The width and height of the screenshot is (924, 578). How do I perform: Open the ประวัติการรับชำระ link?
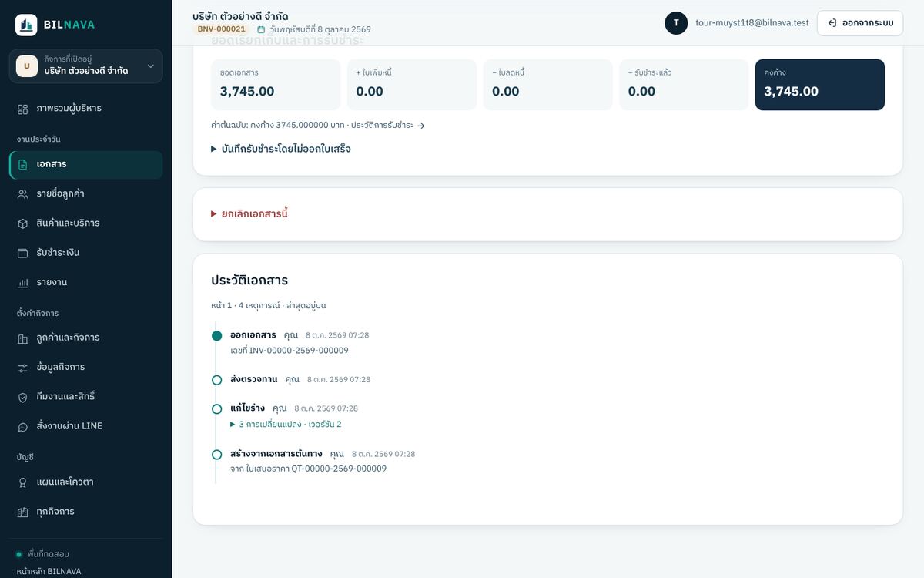click(x=387, y=126)
